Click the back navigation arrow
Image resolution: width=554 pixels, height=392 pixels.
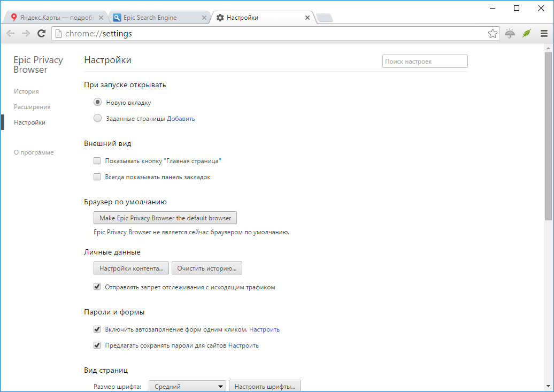(11, 34)
